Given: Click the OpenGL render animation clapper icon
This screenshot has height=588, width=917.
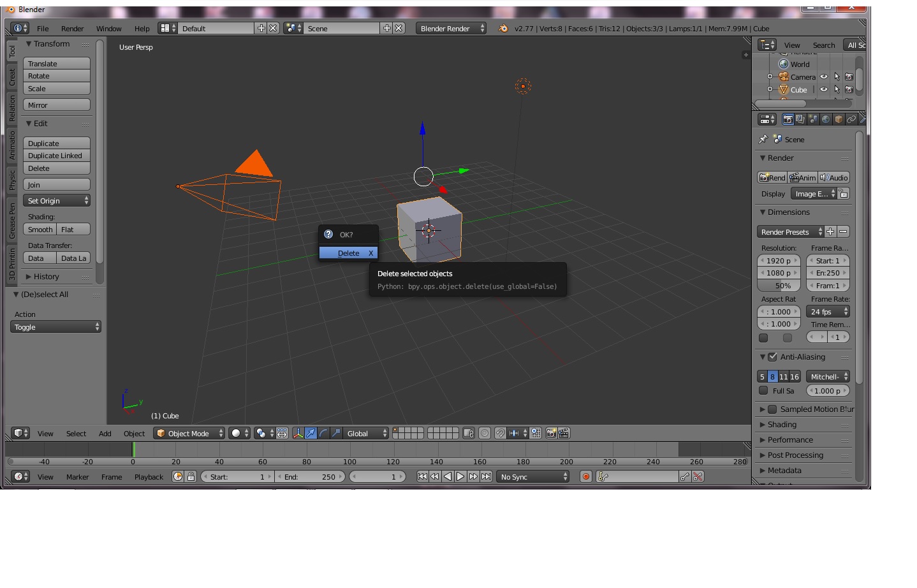Looking at the screenshot, I should [564, 433].
